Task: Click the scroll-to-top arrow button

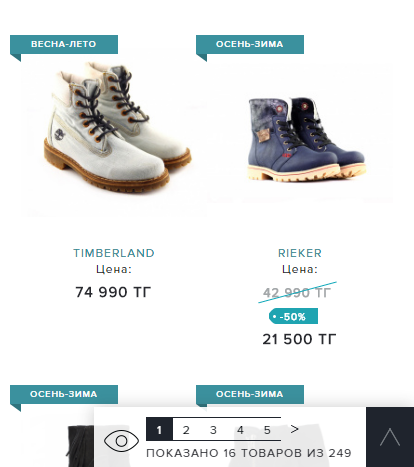Action: pyautogui.click(x=390, y=437)
